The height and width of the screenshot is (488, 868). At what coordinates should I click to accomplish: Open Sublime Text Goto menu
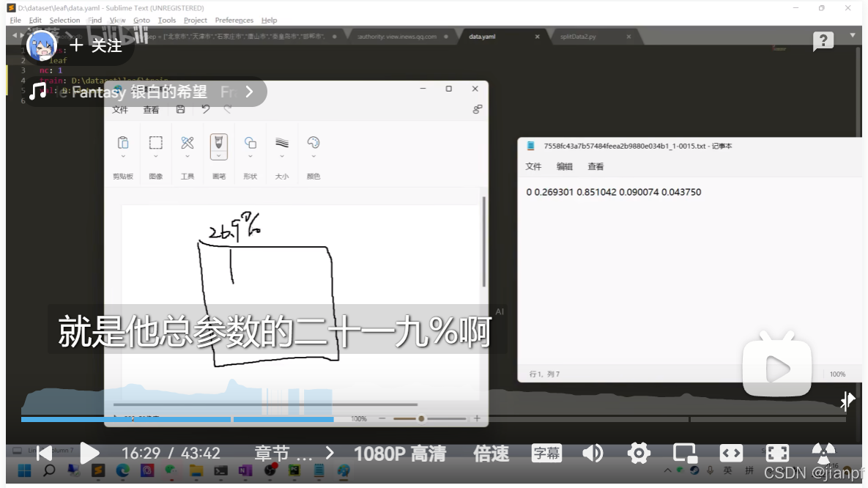(141, 20)
